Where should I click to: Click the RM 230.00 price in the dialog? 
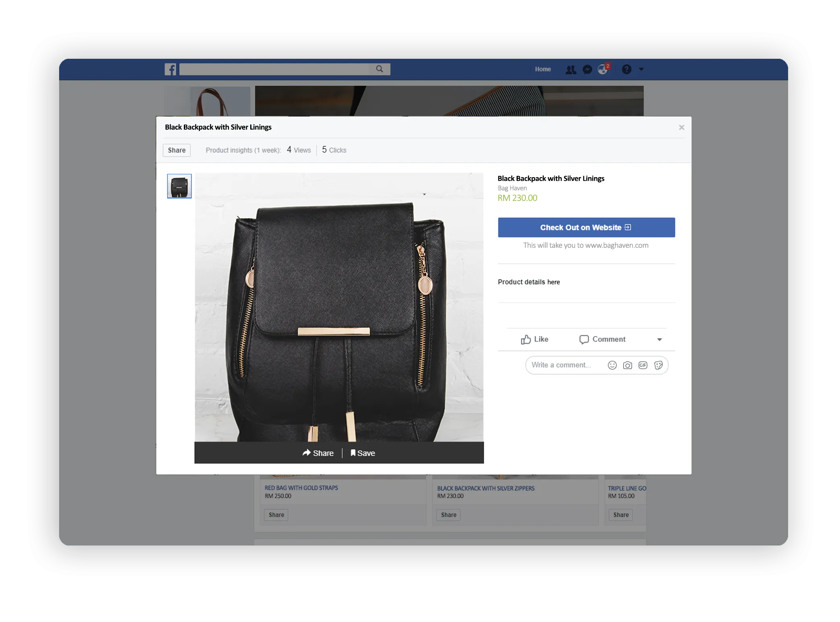pos(517,198)
